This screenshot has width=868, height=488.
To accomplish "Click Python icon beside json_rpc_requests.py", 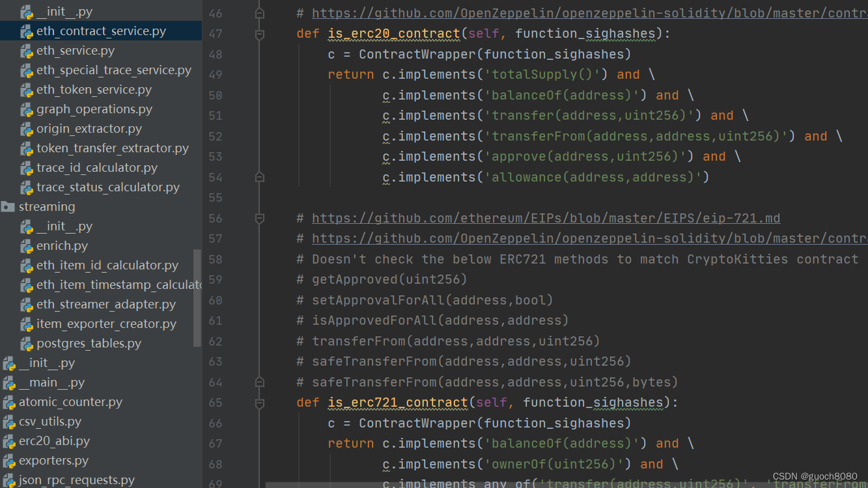I will point(9,480).
